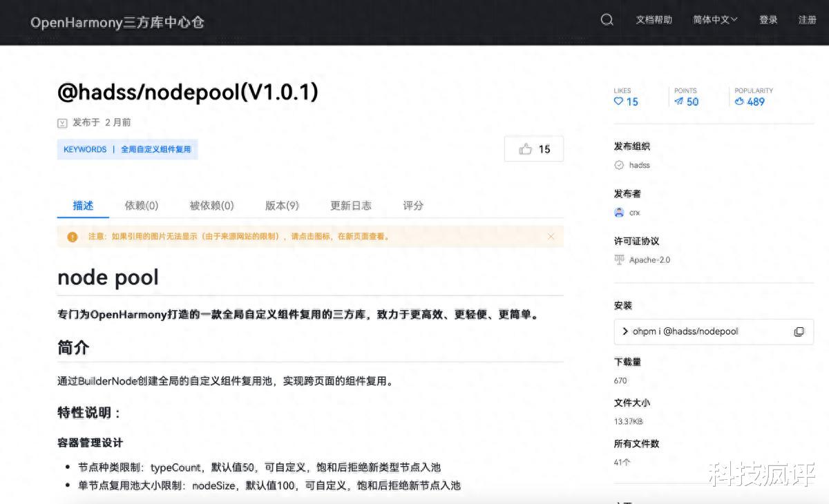Click the 特性说明 heading
Viewport: 829px width, 504px height.
point(89,413)
